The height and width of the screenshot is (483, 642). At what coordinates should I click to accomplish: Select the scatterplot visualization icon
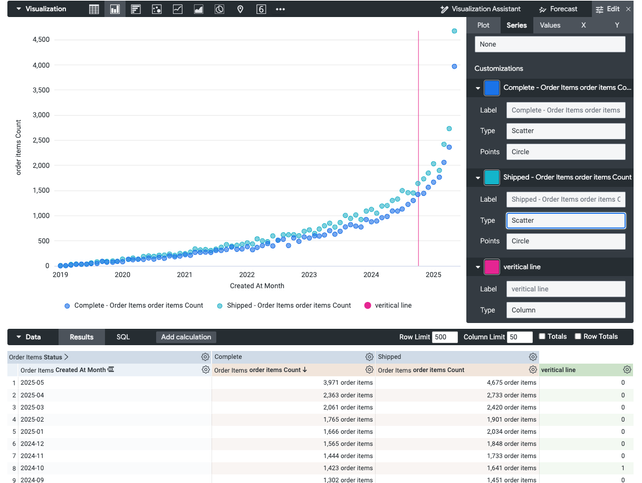tap(156, 9)
